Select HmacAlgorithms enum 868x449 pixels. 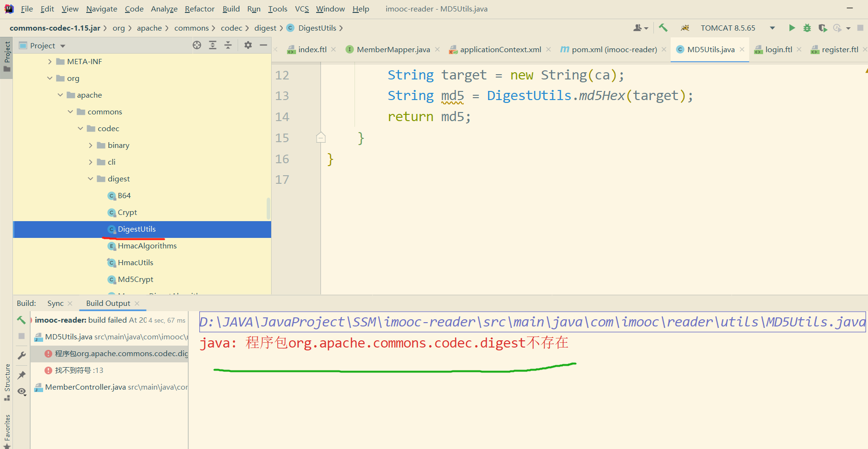(147, 246)
